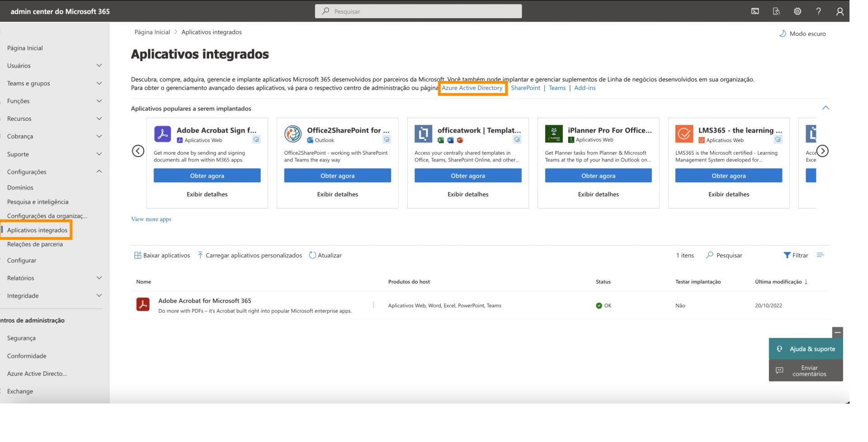Click Carregar aplicativos personalizados
Viewport: 868px width, 442px height.
click(x=250, y=255)
